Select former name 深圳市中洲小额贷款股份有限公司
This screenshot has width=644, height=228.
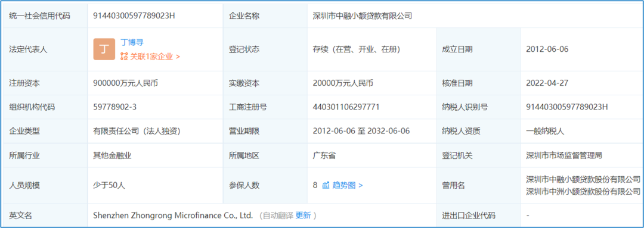[583, 191]
